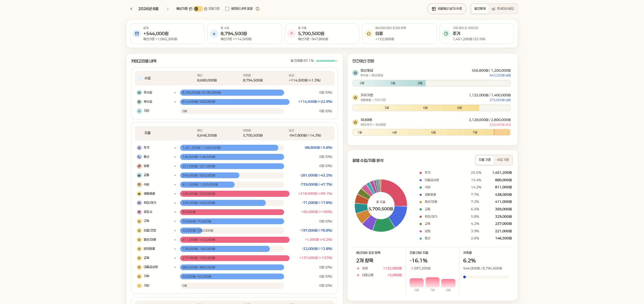Switch to the 월간통계 tab
This screenshot has width=644, height=304.
pyautogui.click(x=480, y=9)
